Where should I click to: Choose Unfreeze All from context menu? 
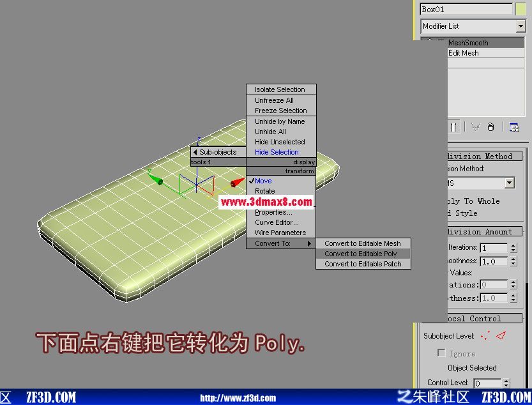click(x=281, y=100)
